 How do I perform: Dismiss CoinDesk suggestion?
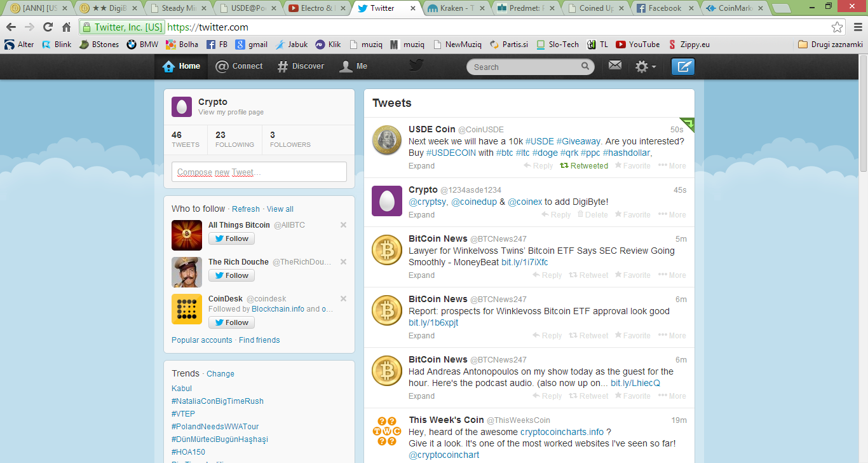(x=344, y=298)
